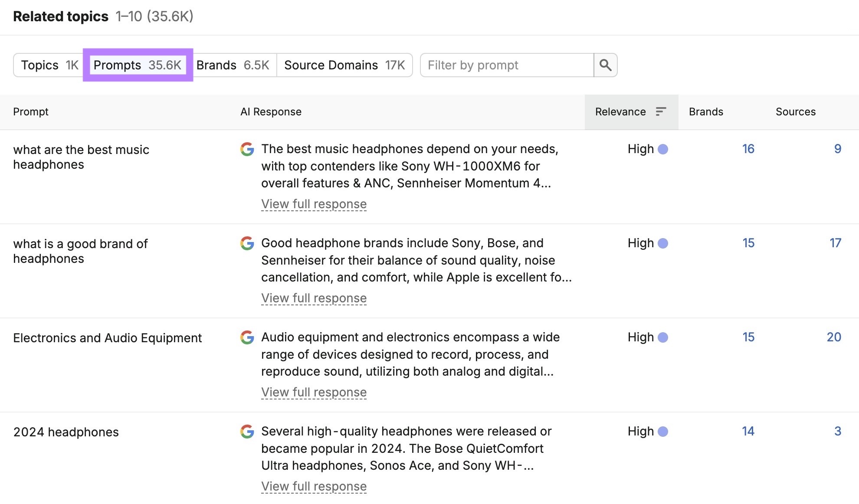The width and height of the screenshot is (859, 504).
Task: Click relevance dot in good brand of headphones row
Action: coord(663,243)
